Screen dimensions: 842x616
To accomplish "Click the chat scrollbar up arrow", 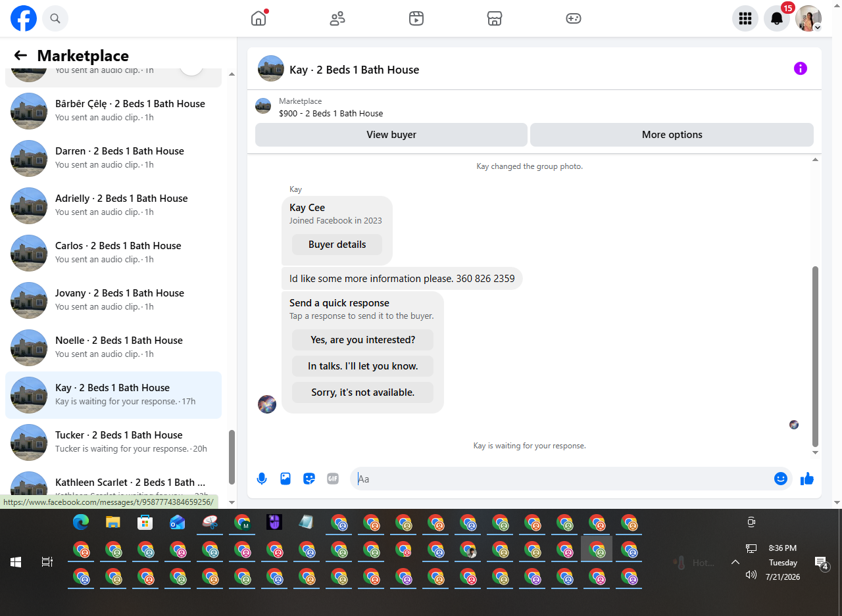I will tap(816, 160).
